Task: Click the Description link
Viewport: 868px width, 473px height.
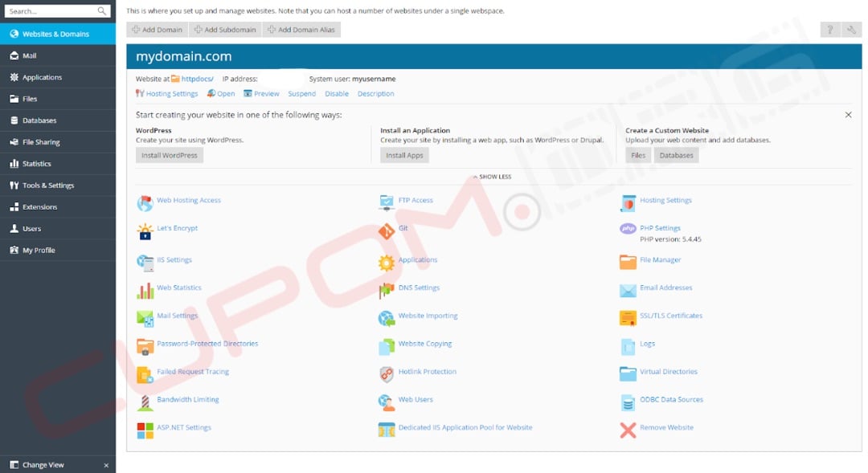Action: pos(376,93)
